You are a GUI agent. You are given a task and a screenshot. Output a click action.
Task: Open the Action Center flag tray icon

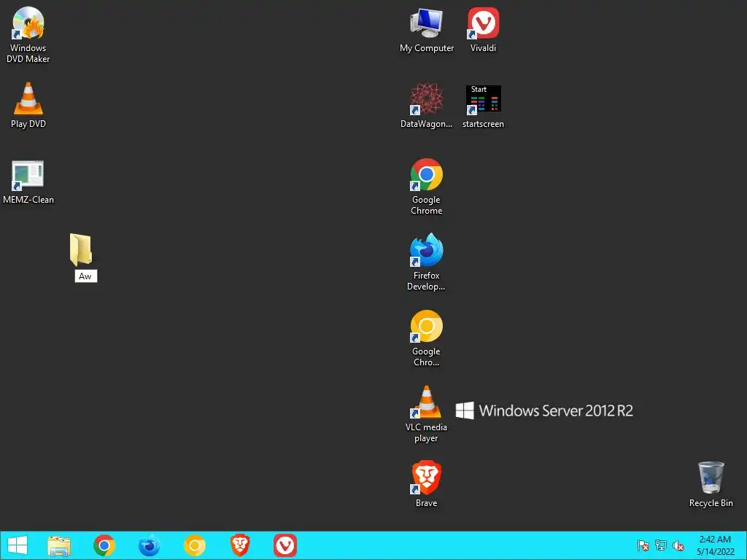(643, 545)
